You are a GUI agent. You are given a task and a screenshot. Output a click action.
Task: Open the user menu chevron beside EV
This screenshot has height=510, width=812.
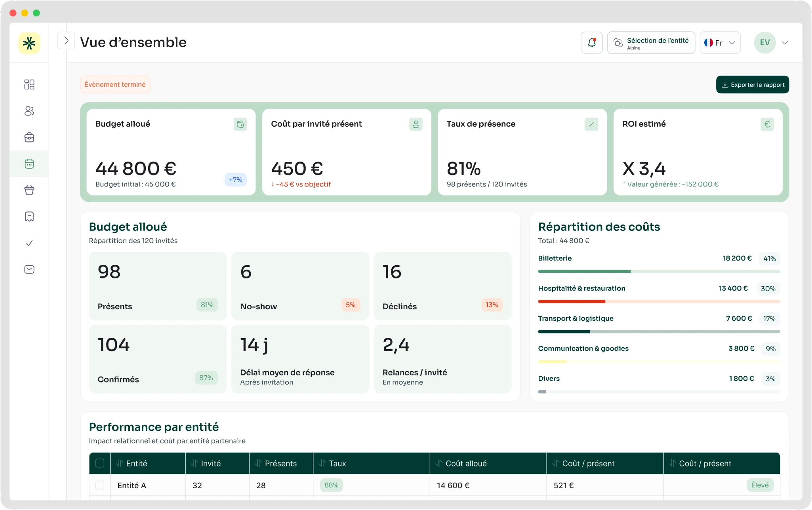click(x=785, y=43)
